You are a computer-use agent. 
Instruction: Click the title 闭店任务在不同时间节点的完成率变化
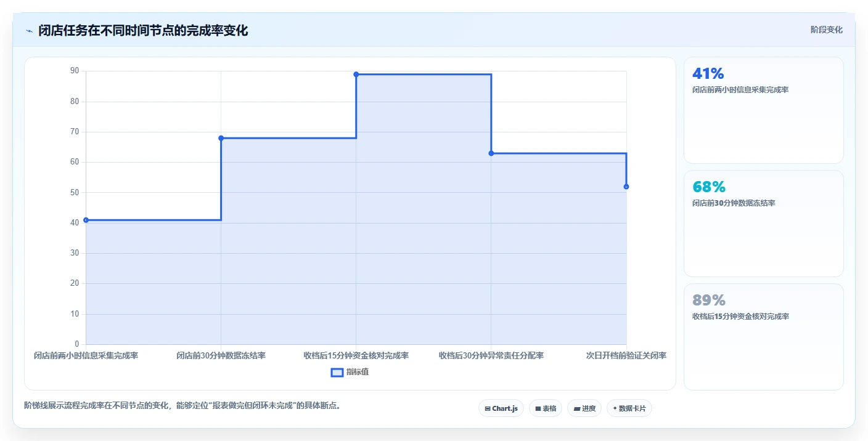point(143,30)
